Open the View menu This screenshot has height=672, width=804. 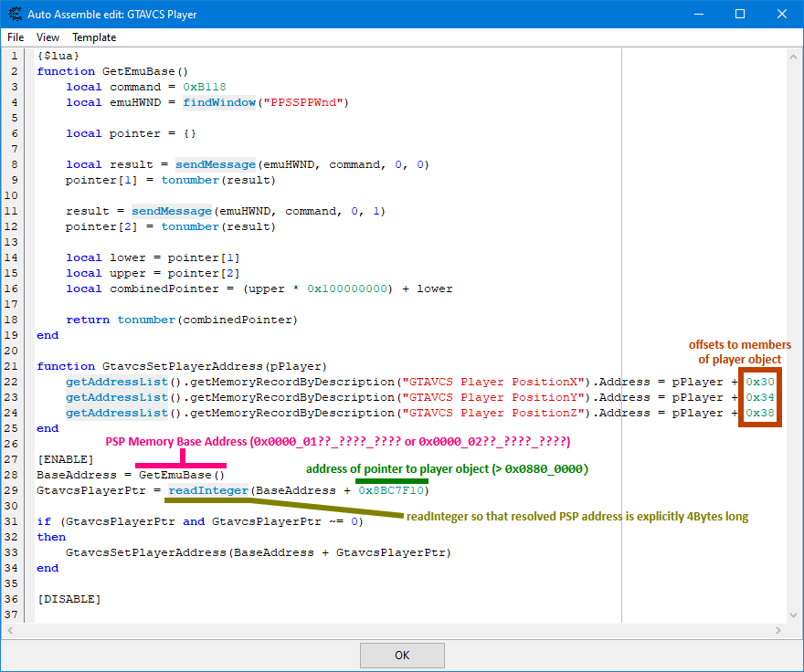tap(48, 37)
